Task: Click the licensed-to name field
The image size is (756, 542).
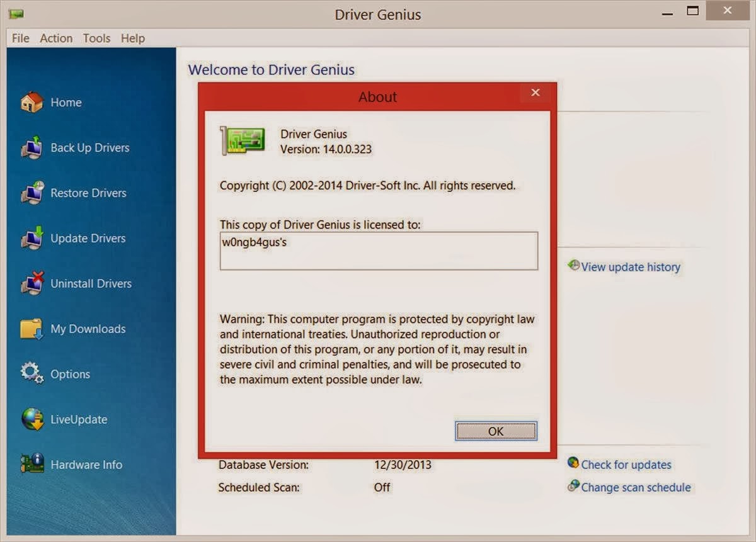Action: pos(379,251)
